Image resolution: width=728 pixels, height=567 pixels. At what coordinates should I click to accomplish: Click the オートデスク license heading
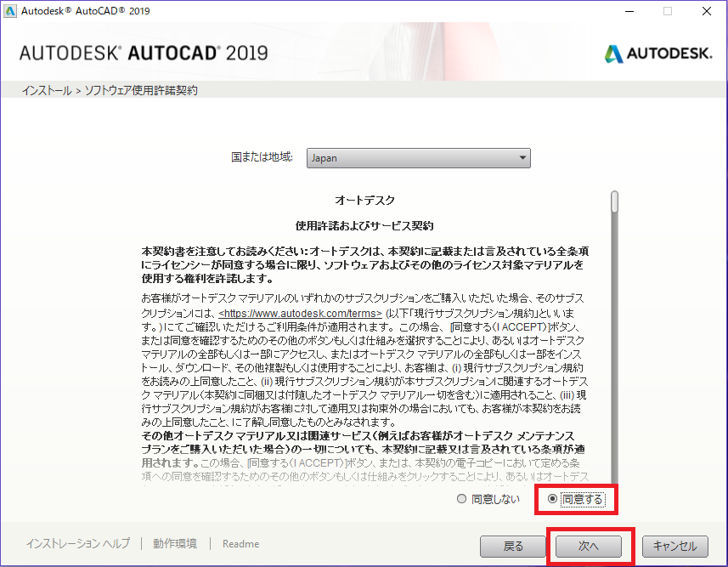coord(365,201)
